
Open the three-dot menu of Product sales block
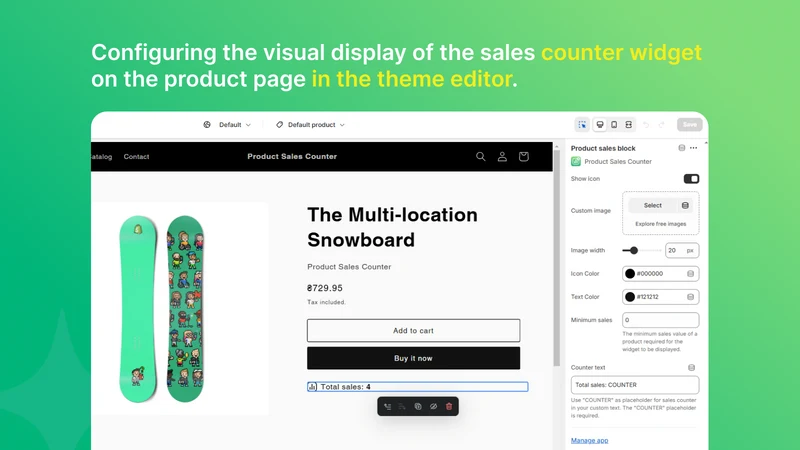coord(693,148)
